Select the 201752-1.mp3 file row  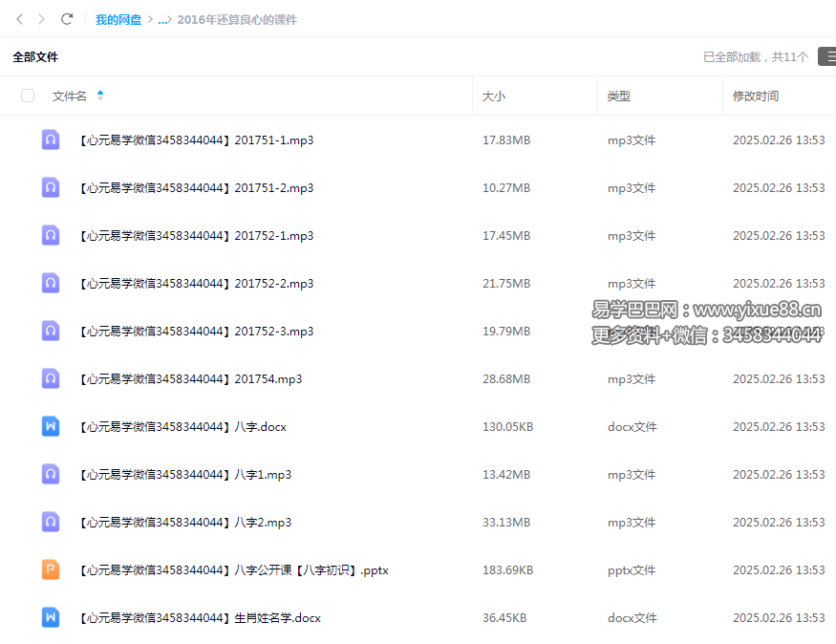(382, 236)
